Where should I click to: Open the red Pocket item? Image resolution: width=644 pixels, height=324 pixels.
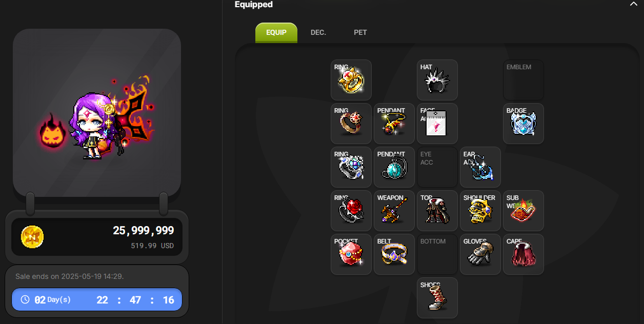pyautogui.click(x=351, y=254)
